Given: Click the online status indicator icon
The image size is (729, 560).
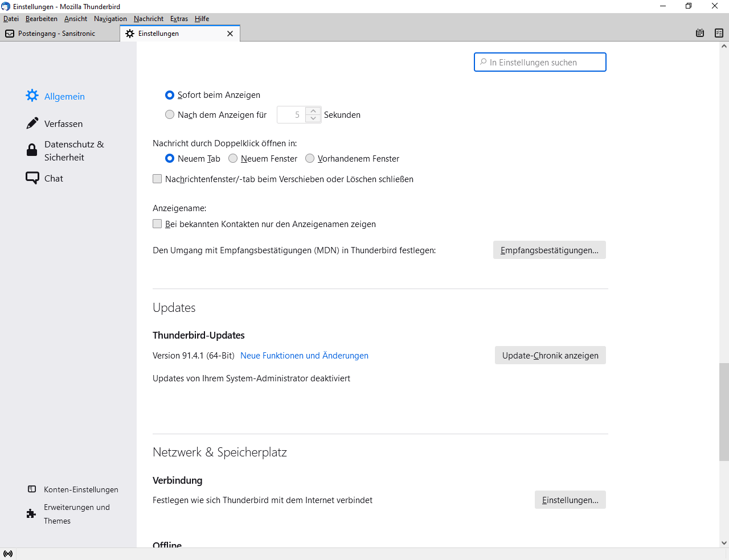Looking at the screenshot, I should [x=8, y=554].
